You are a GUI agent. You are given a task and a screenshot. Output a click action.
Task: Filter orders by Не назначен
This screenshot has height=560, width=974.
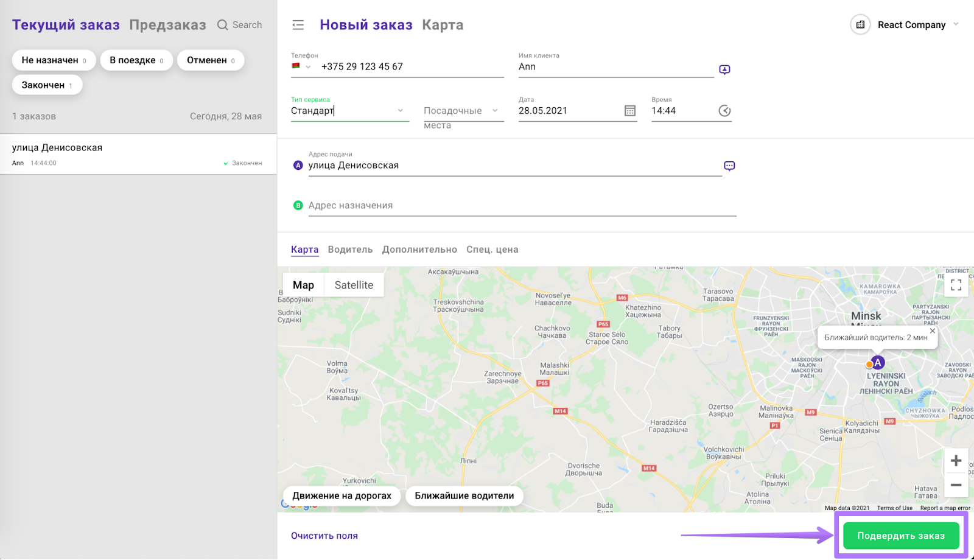54,60
